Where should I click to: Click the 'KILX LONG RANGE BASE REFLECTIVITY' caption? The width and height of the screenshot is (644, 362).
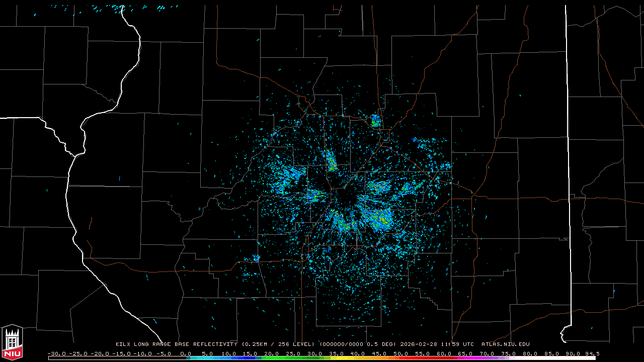[x=177, y=344]
